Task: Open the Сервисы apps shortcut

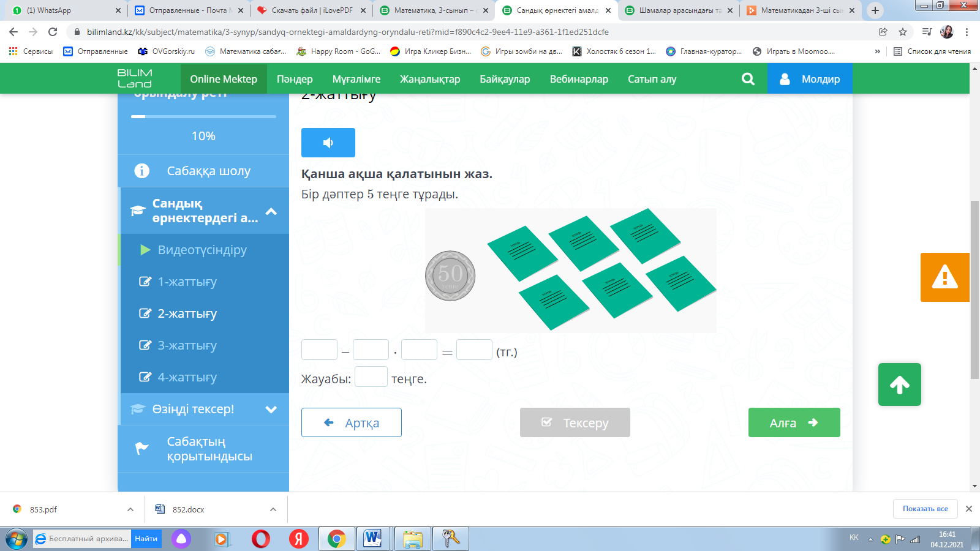Action: pos(31,51)
